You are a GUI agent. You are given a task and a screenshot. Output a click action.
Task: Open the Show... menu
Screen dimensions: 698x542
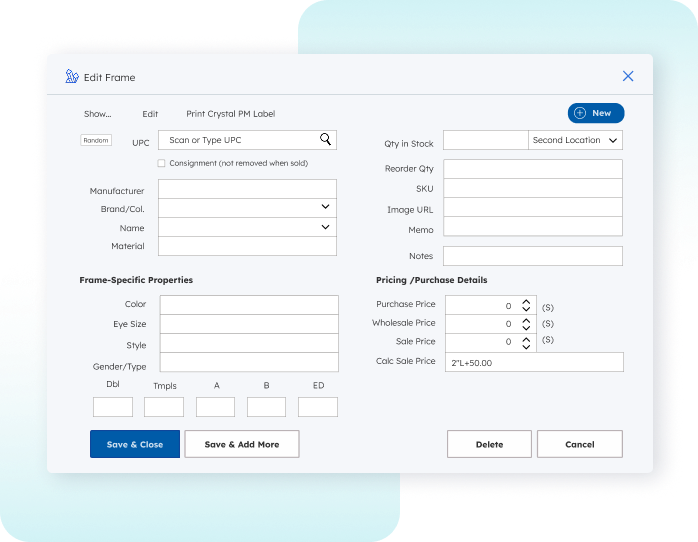click(x=97, y=114)
